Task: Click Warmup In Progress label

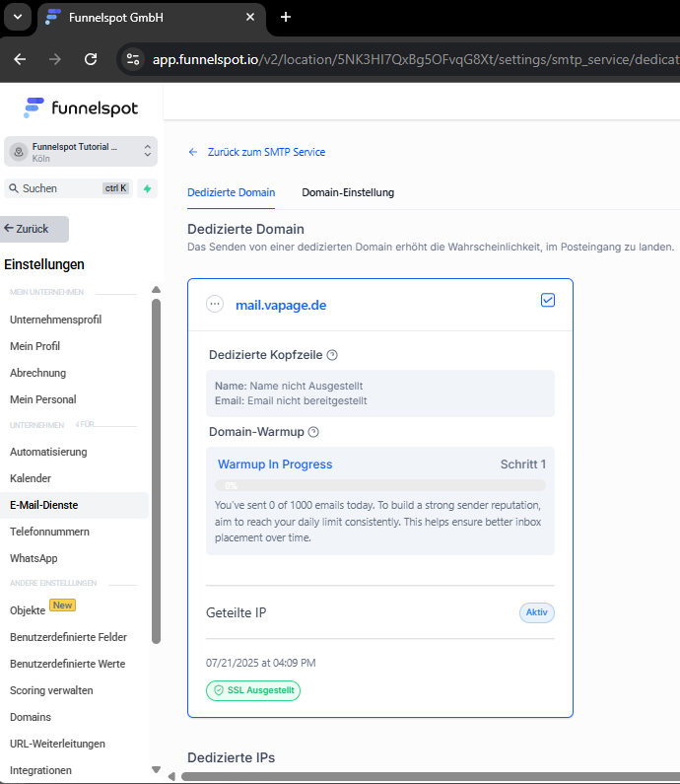Action: pos(275,464)
